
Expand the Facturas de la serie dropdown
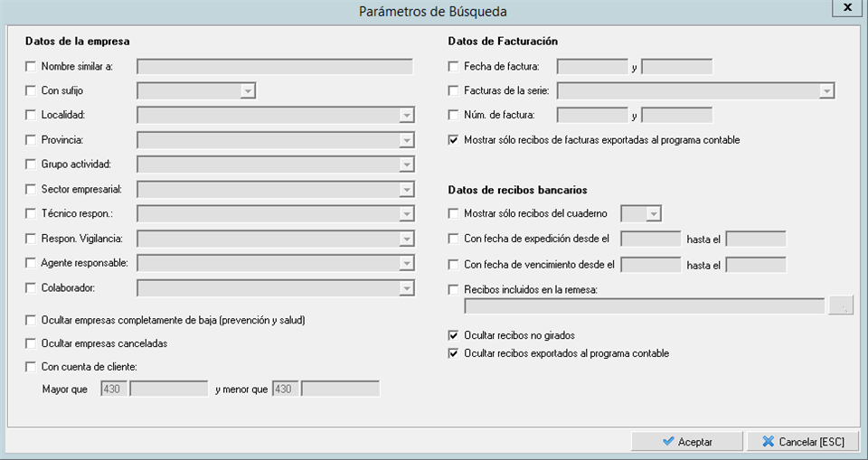[x=826, y=90]
